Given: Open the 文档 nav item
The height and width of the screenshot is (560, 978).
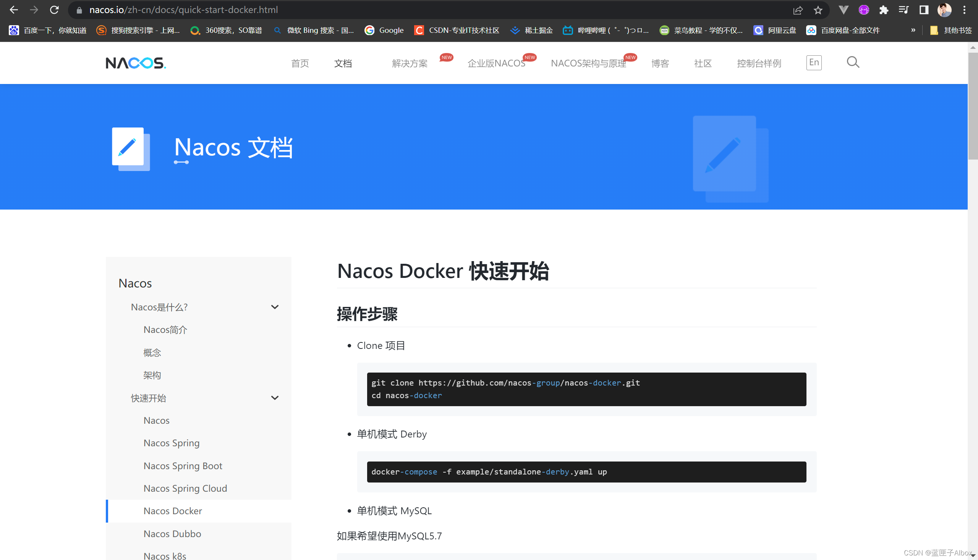Looking at the screenshot, I should tap(343, 63).
